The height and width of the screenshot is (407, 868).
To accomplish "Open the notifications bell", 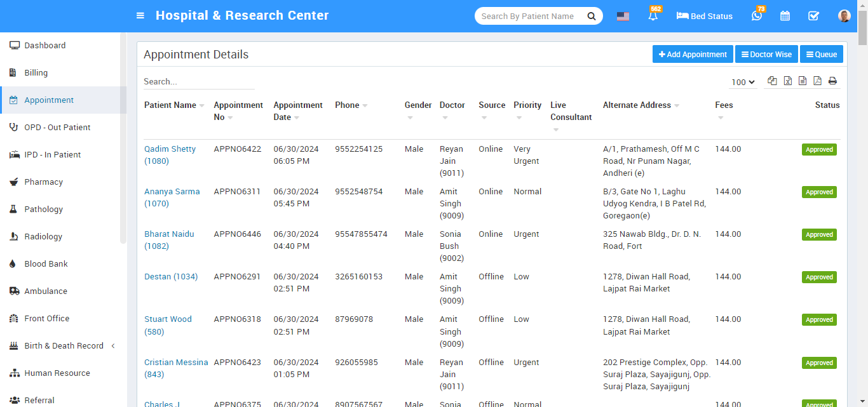I will click(x=653, y=17).
